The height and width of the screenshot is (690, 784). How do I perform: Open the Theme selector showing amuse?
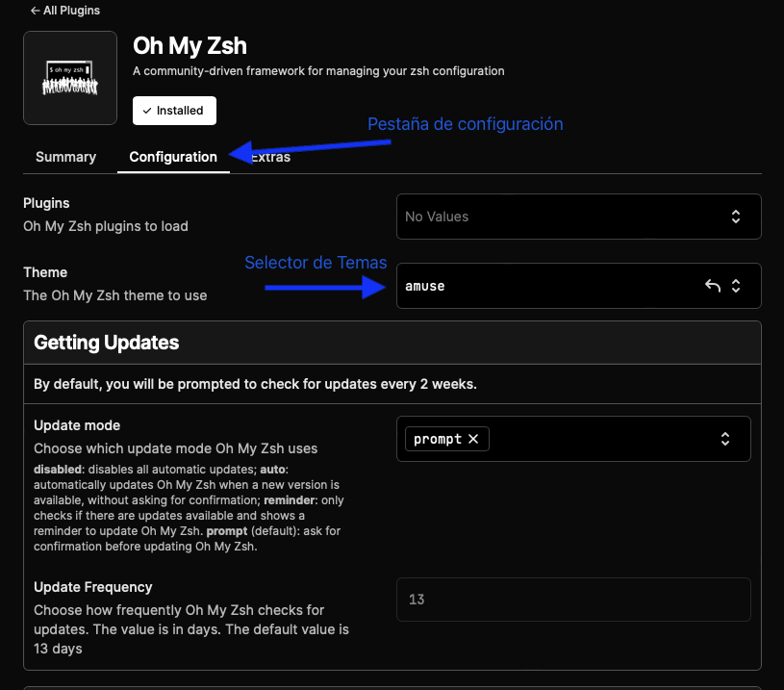578,286
